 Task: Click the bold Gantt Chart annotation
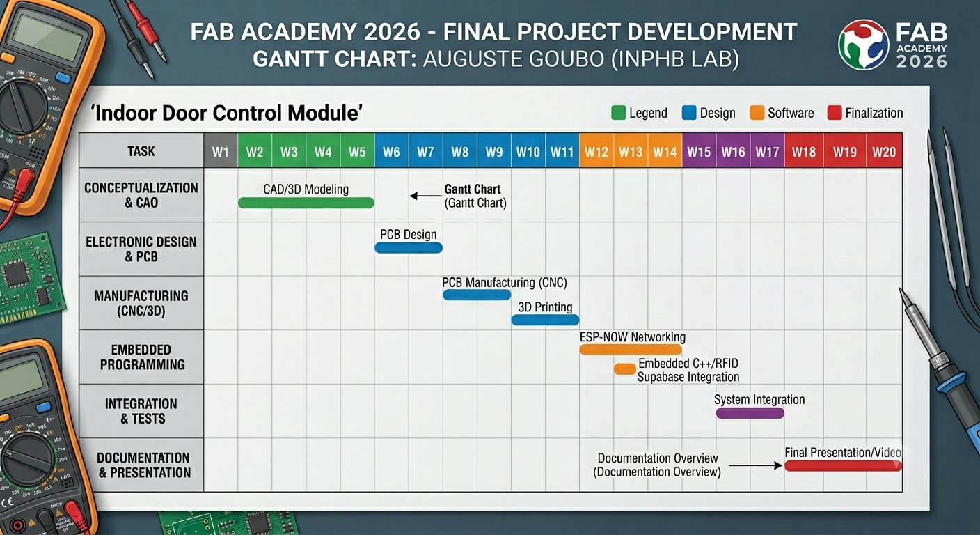tap(473, 189)
